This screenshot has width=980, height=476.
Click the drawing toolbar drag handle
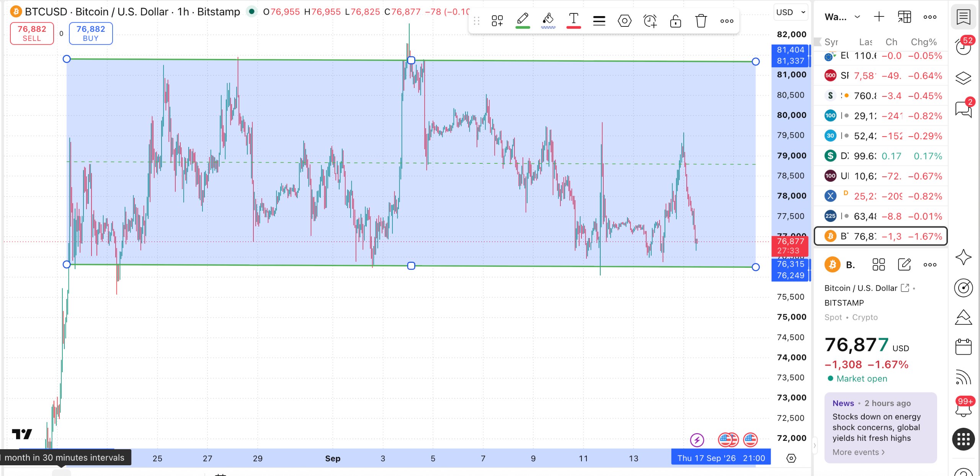click(477, 21)
